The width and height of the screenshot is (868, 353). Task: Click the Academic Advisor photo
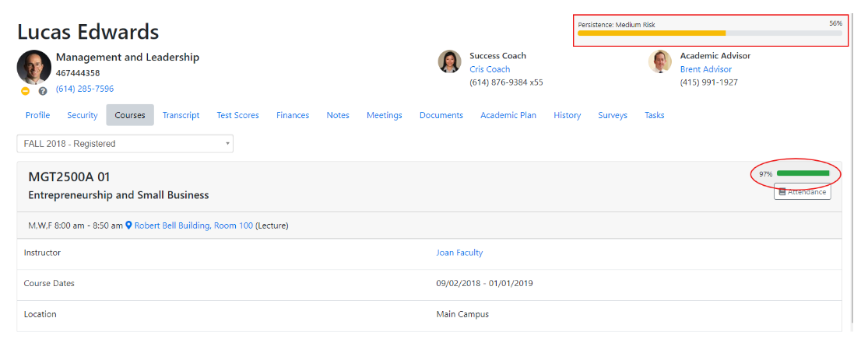pyautogui.click(x=660, y=62)
